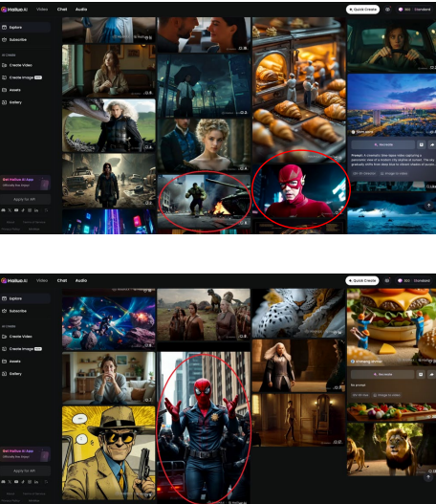The height and width of the screenshot is (504, 436).
Task: Open Gallery icon in the lower screenshot sidebar
Action: tap(4, 374)
